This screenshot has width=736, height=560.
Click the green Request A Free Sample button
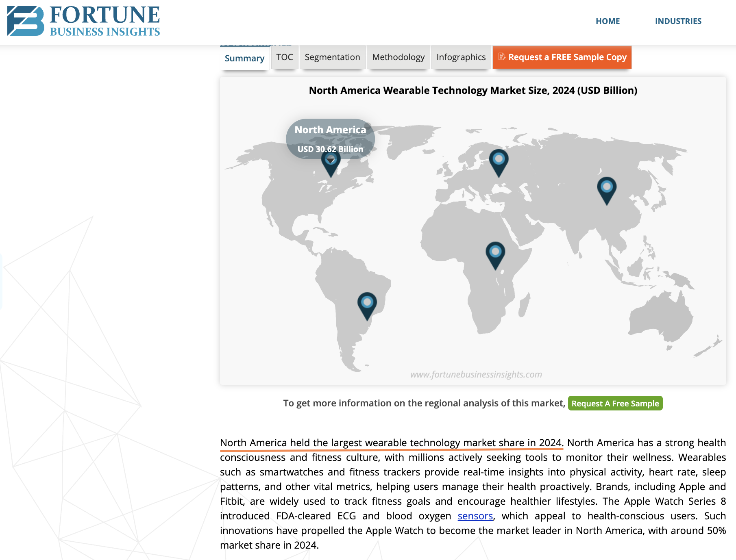coord(615,403)
